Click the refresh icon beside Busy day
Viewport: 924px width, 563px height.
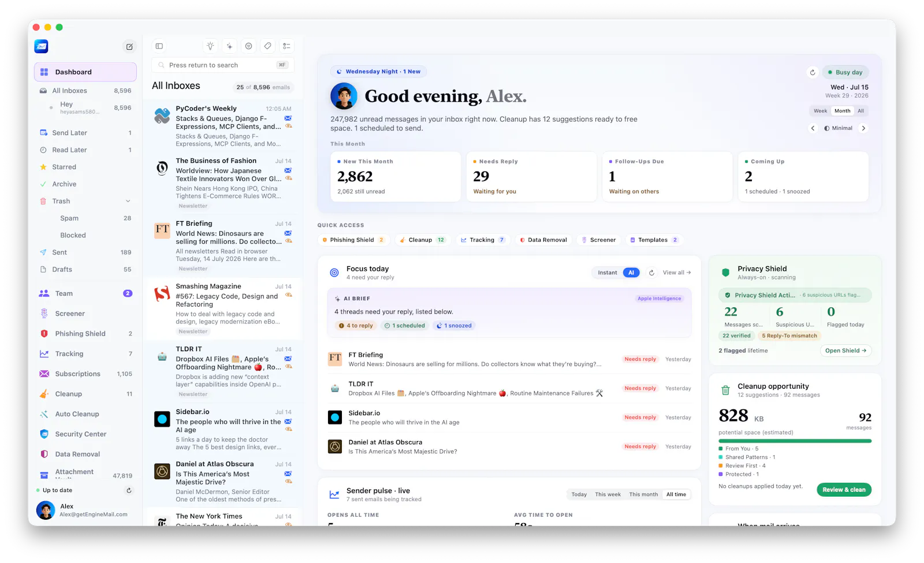[x=813, y=72]
